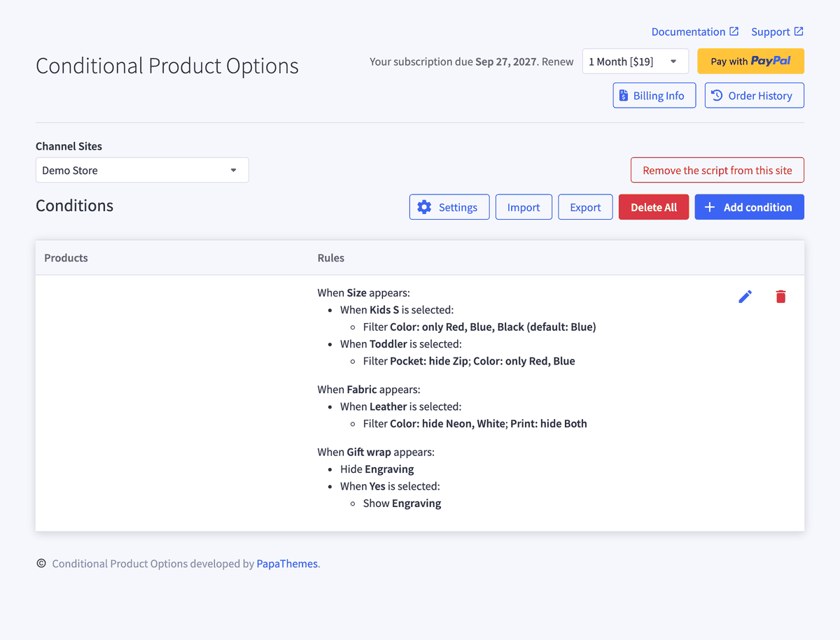Open the 1 Month [$19] renewal dropdown
Viewport: 840px width, 640px height.
click(x=636, y=62)
